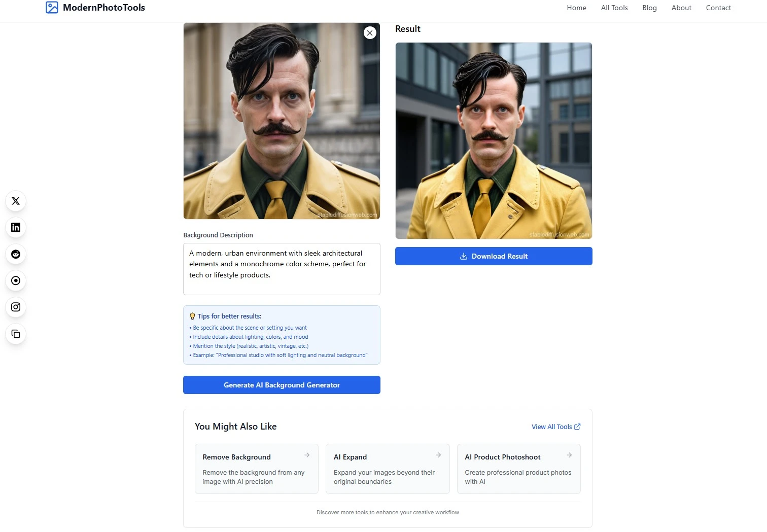Click arrow on AI Product Photoshoot card
767x532 pixels.
click(569, 455)
